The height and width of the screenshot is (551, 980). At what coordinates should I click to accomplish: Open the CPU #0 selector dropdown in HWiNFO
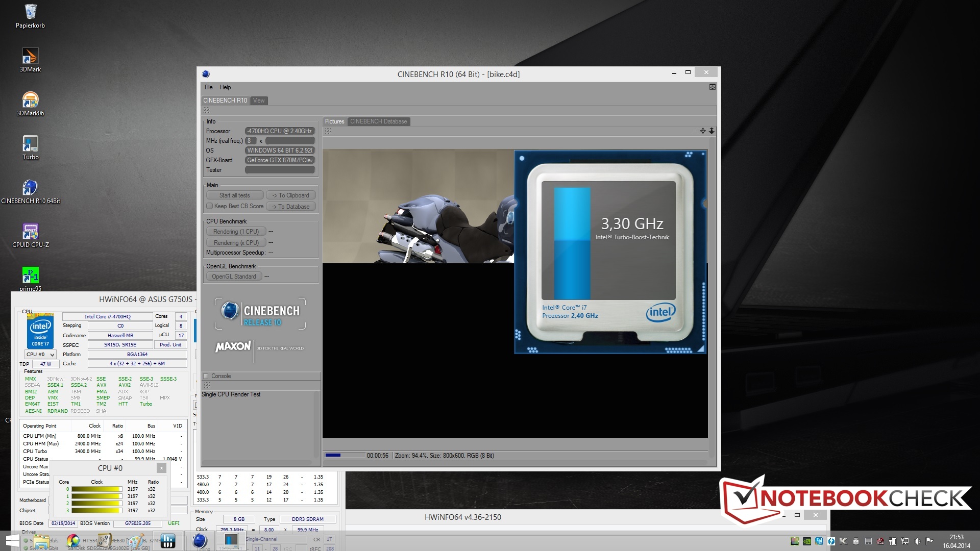pos(40,355)
